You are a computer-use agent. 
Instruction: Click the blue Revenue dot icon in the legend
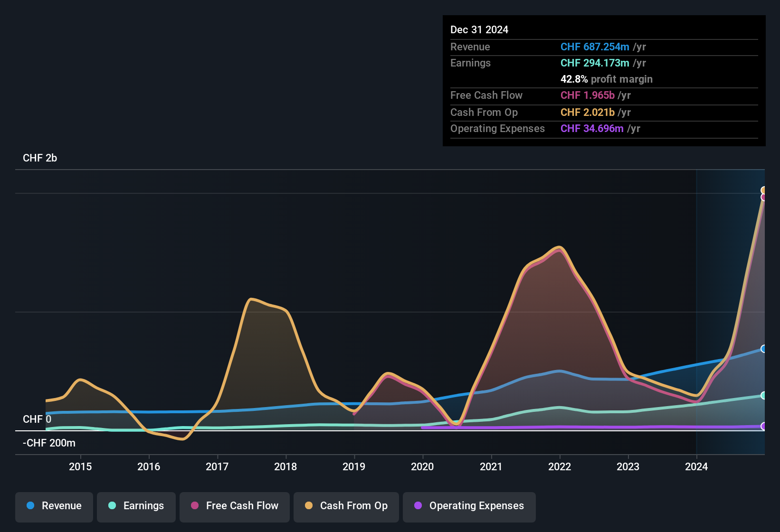30,506
